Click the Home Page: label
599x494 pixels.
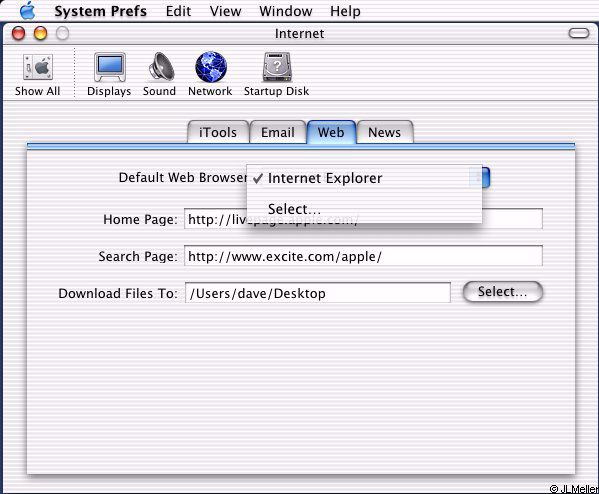pos(140,220)
